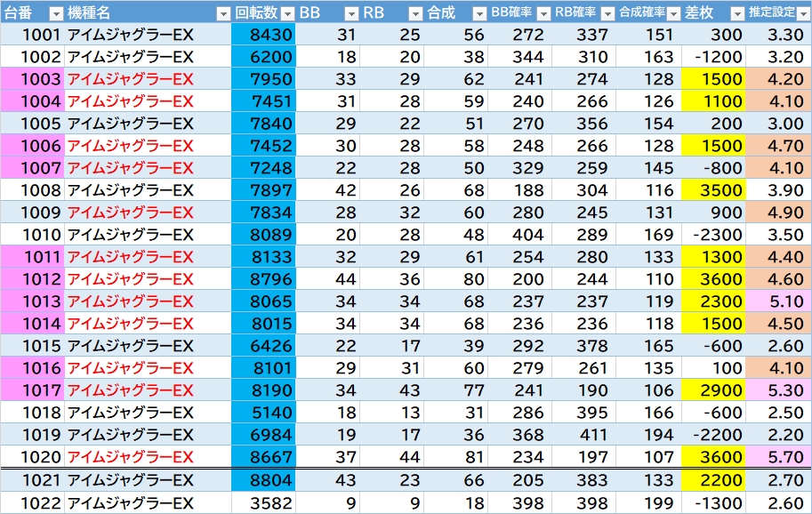This screenshot has width=812, height=514.
Task: Select machine number cell 1017
Action: coord(32,390)
